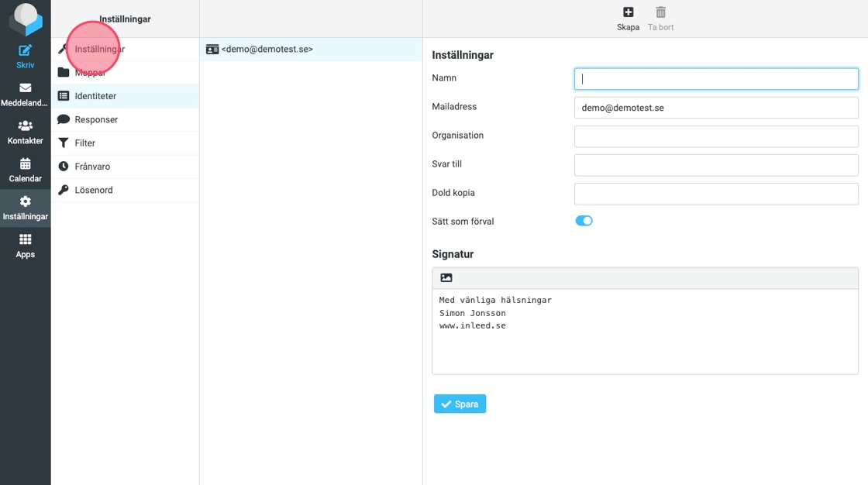Click the Skapa plus icon
Viewport: 868px width, 485px height.
click(x=628, y=12)
